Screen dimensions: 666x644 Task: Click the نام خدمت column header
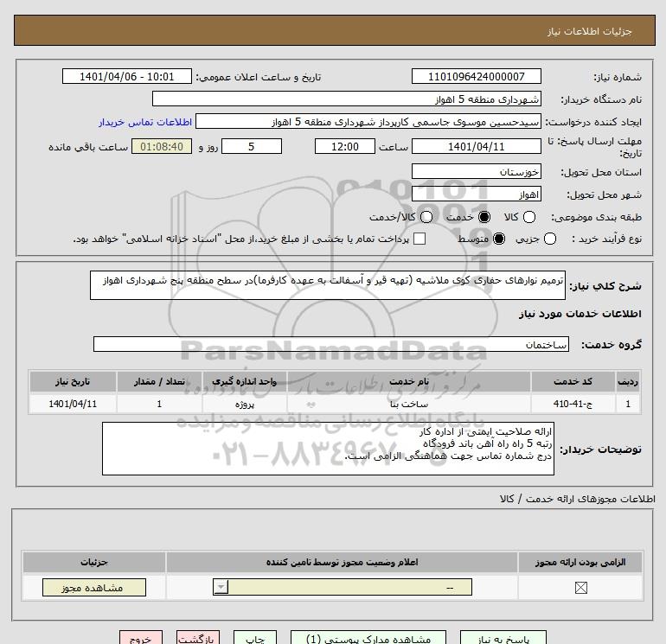click(x=409, y=381)
